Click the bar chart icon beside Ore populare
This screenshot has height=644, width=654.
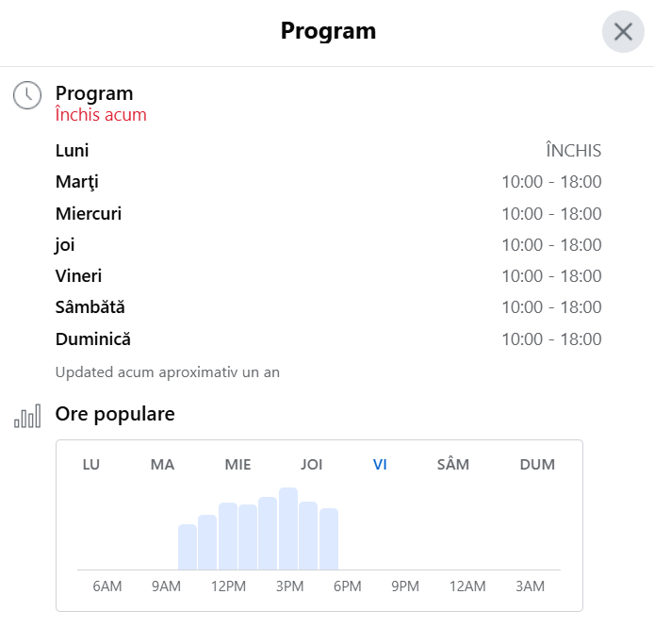click(27, 416)
